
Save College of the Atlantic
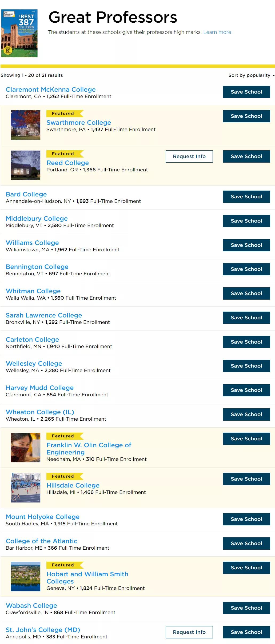point(246,544)
